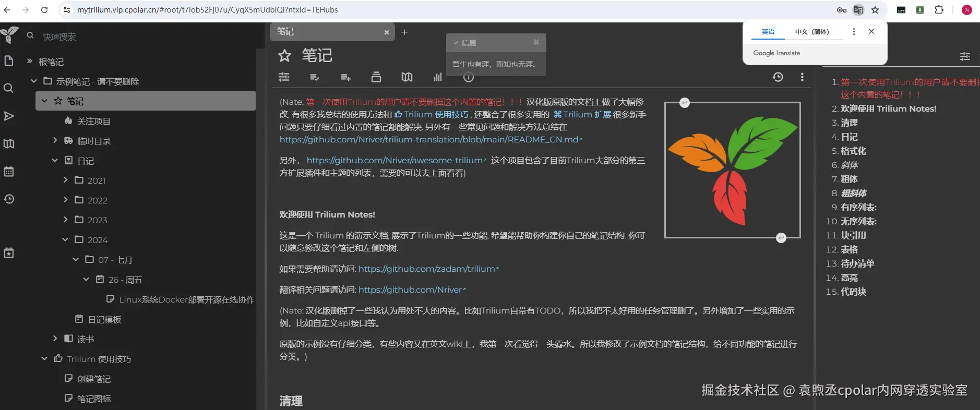Open the note info ribbon icon

[x=469, y=77]
